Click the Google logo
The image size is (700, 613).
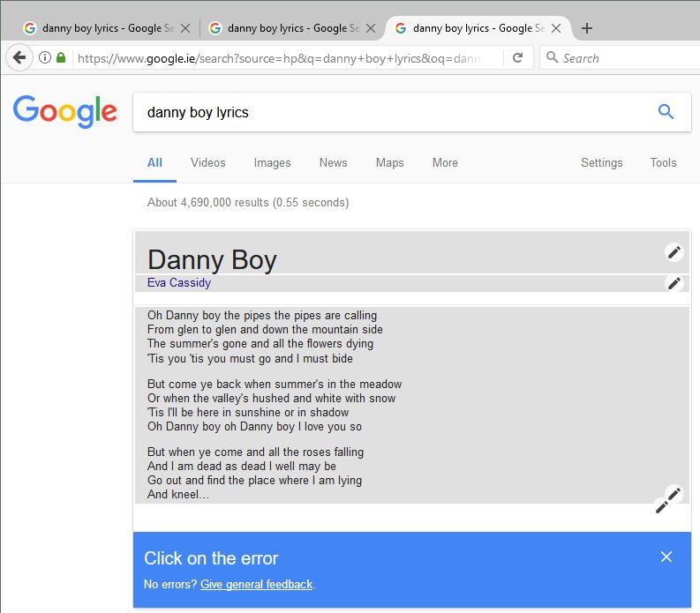tap(65, 111)
